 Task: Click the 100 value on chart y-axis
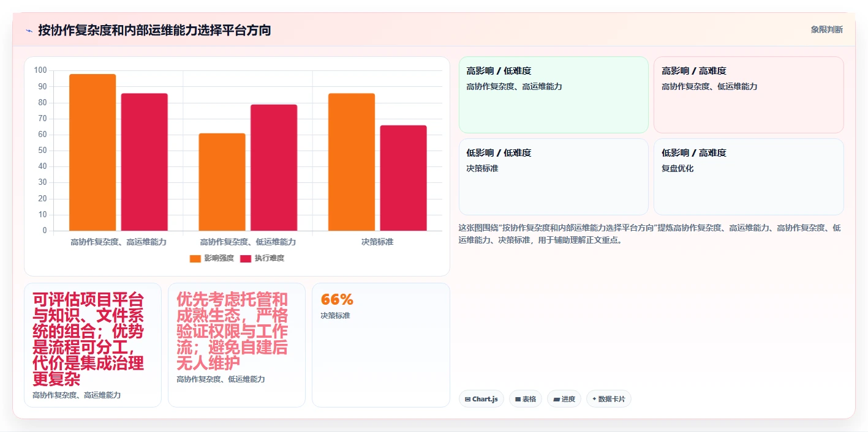(40, 70)
